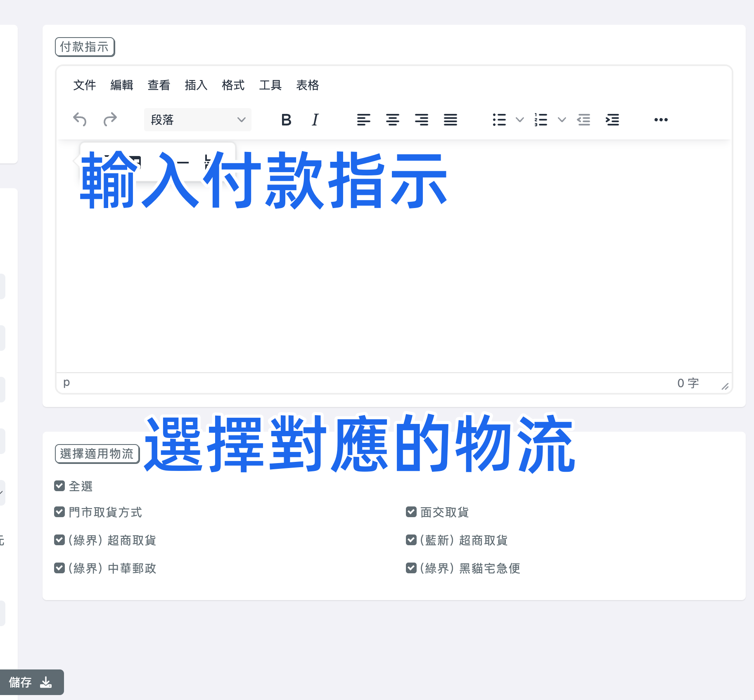Apply bold formatting with the B icon
754x700 pixels.
[286, 120]
